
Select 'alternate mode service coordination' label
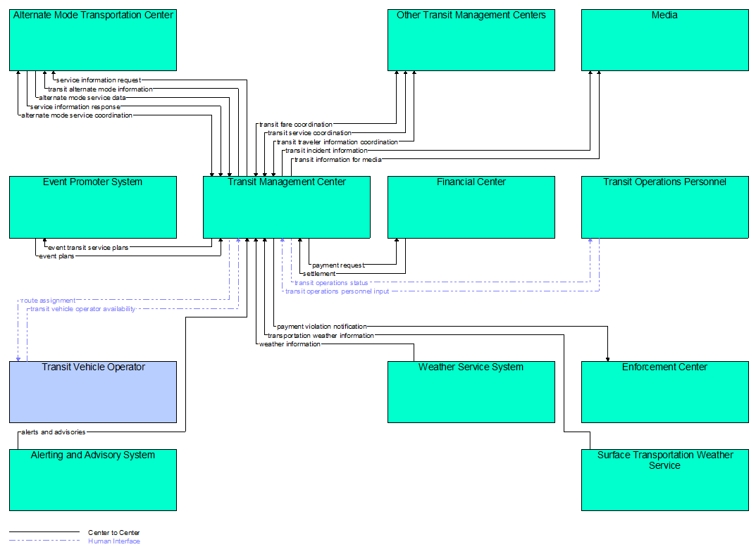coord(77,115)
